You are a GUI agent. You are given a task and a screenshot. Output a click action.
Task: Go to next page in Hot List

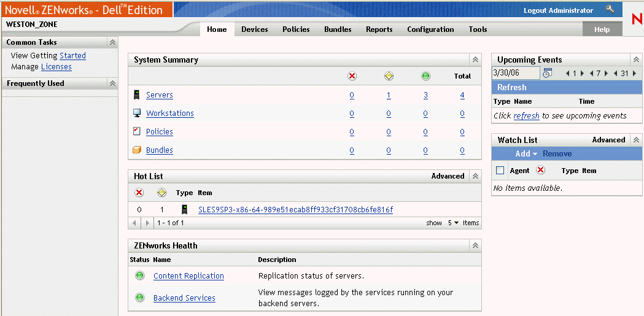[148, 223]
